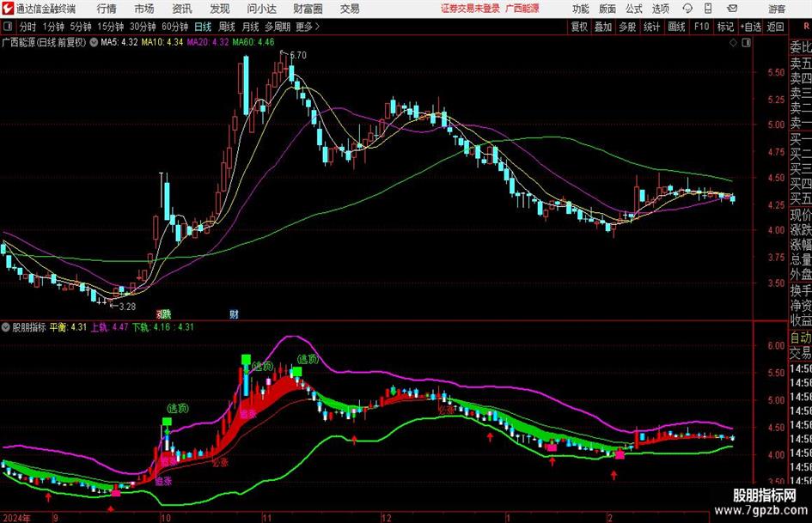
Task: Switch to 60分钟 period
Action: 175,27
